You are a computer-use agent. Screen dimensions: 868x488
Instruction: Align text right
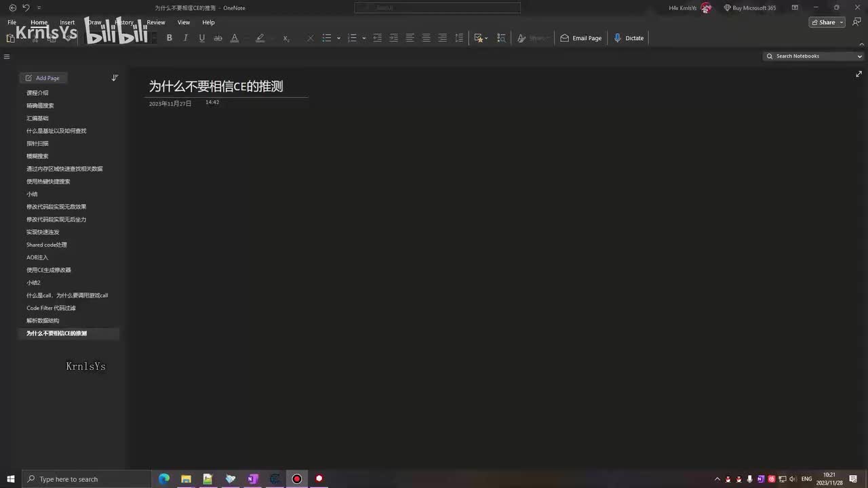pyautogui.click(x=442, y=38)
